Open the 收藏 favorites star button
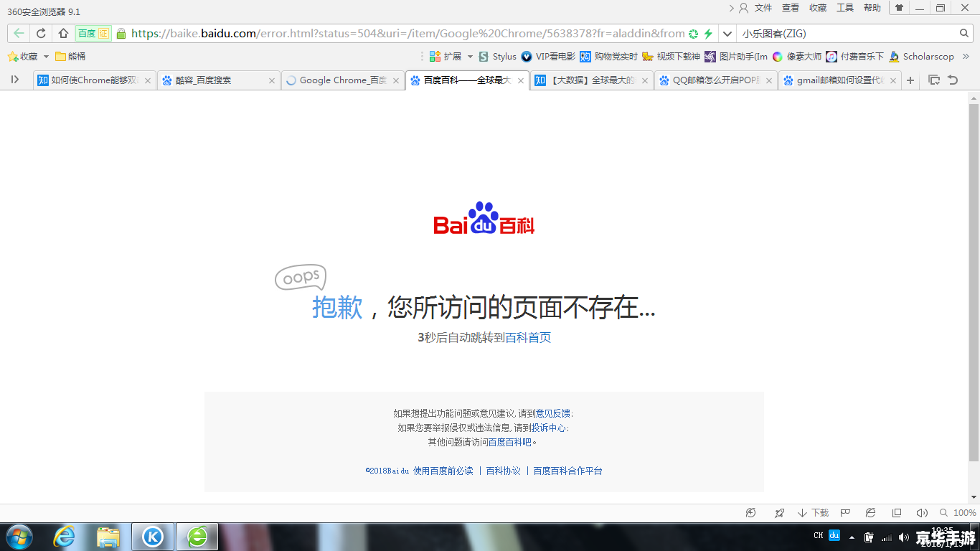 pos(23,56)
